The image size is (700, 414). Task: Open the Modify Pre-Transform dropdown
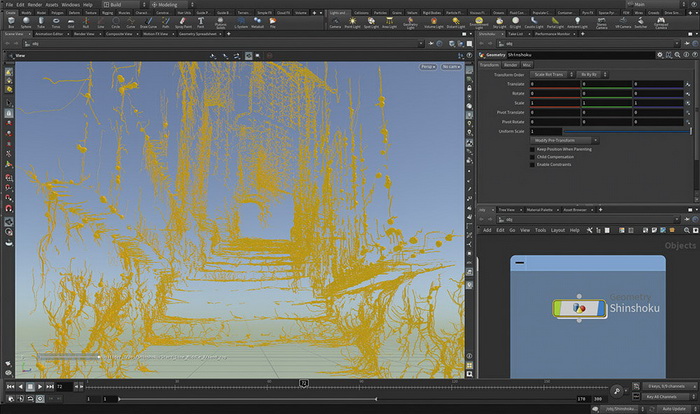pos(564,140)
